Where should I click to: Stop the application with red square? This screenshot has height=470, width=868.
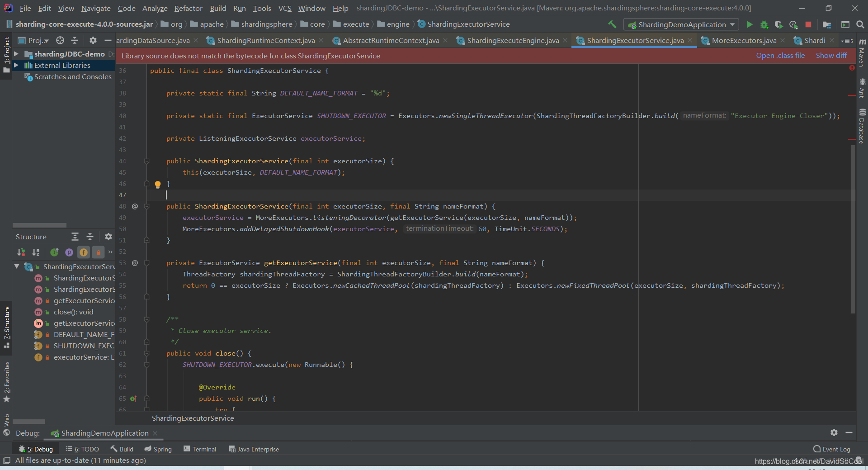click(808, 24)
